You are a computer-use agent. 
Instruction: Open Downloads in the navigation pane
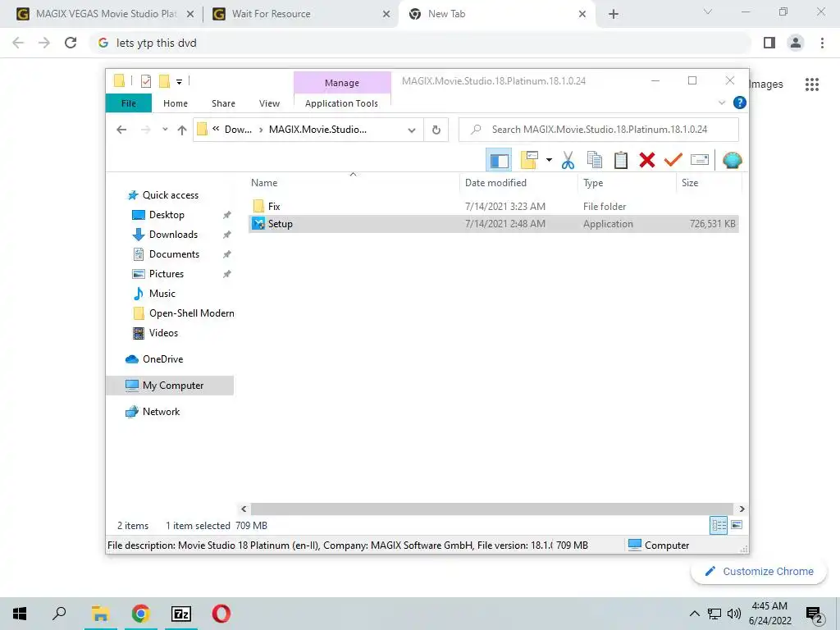173,235
